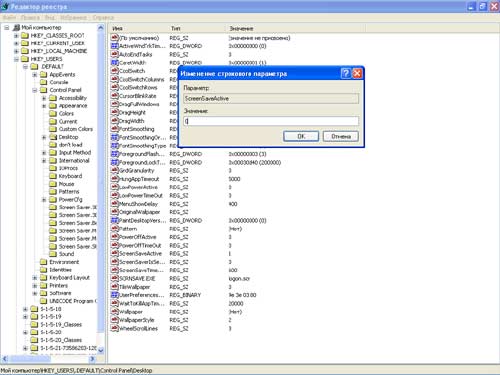Viewport: 500px width, 375px height.
Task: Expand the HKEY_CLASSES_ROOT branch
Action: click(16, 35)
